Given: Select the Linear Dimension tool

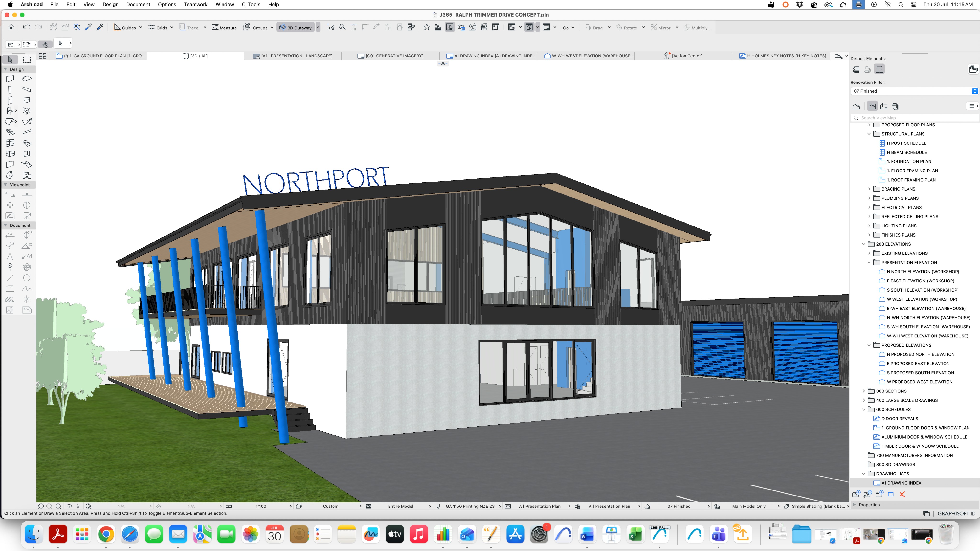Looking at the screenshot, I should point(10,235).
